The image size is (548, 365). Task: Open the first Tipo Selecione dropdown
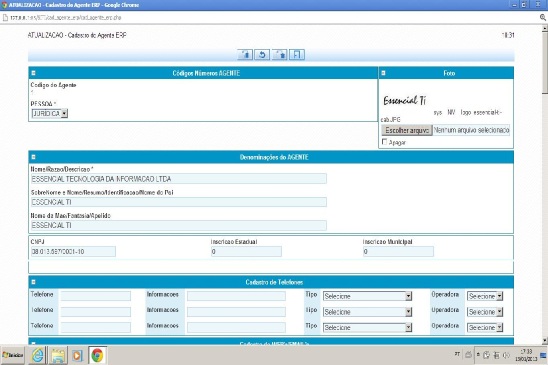click(367, 296)
